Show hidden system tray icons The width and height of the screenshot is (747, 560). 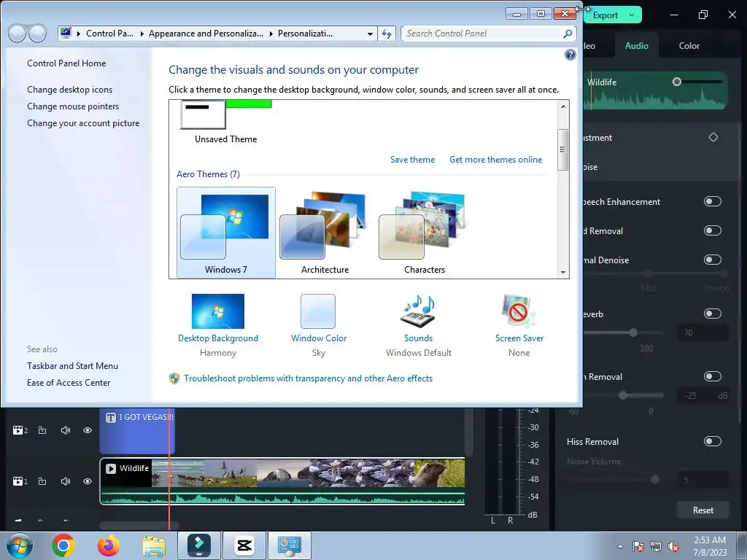tap(620, 547)
